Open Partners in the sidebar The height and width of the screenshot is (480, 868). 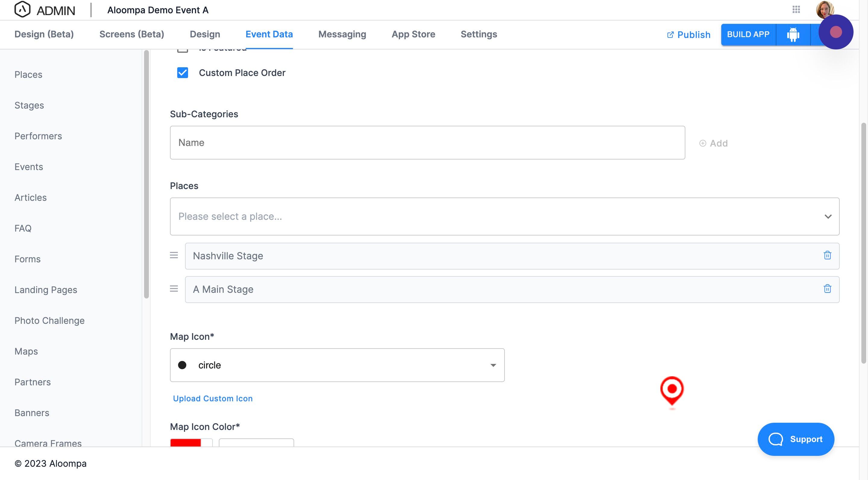tap(32, 382)
